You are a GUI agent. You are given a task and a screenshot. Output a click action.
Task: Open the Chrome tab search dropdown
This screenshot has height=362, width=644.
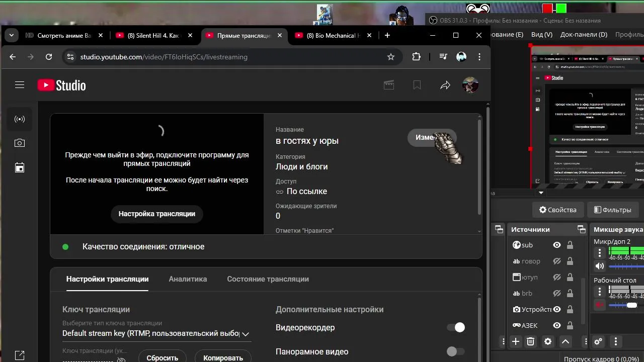point(11,35)
